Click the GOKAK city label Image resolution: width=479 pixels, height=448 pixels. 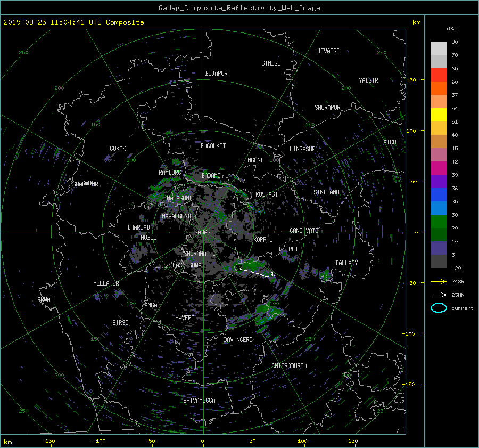(x=118, y=149)
